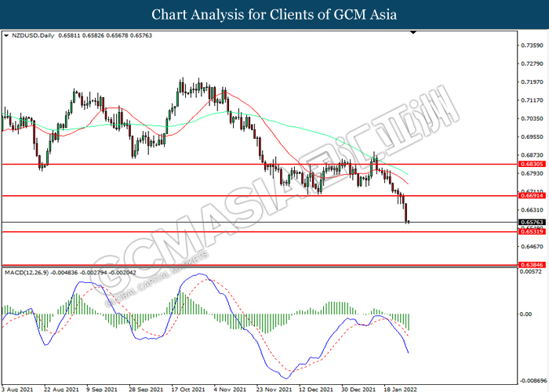
Task: Click the NZDUSD.Daily symbol text
Action: tap(33, 35)
